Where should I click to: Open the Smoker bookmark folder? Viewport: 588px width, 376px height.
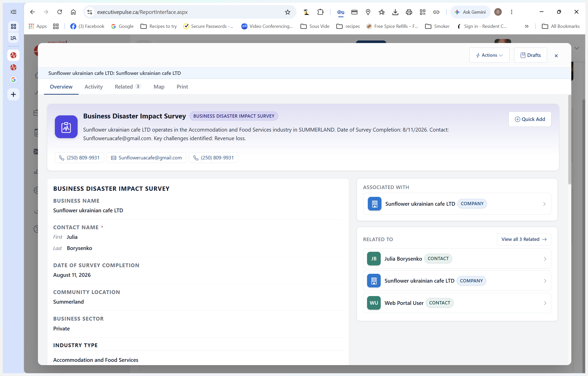[437, 26]
